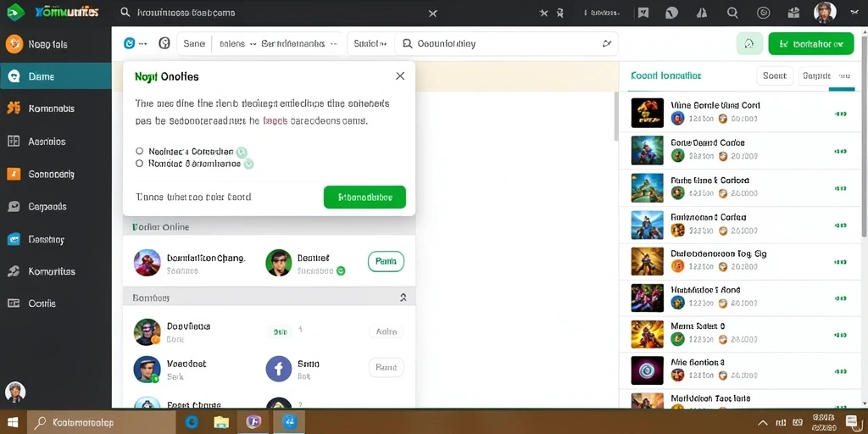Click into the 'Ocounfotibiay' search field
Image resolution: width=868 pixels, height=434 pixels.
point(506,43)
